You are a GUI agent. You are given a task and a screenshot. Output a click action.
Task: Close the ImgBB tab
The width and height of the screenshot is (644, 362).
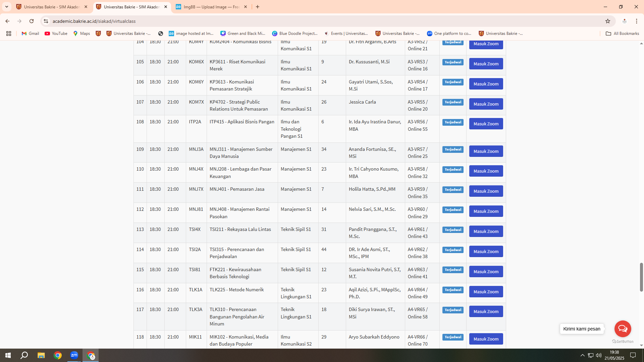click(x=246, y=7)
